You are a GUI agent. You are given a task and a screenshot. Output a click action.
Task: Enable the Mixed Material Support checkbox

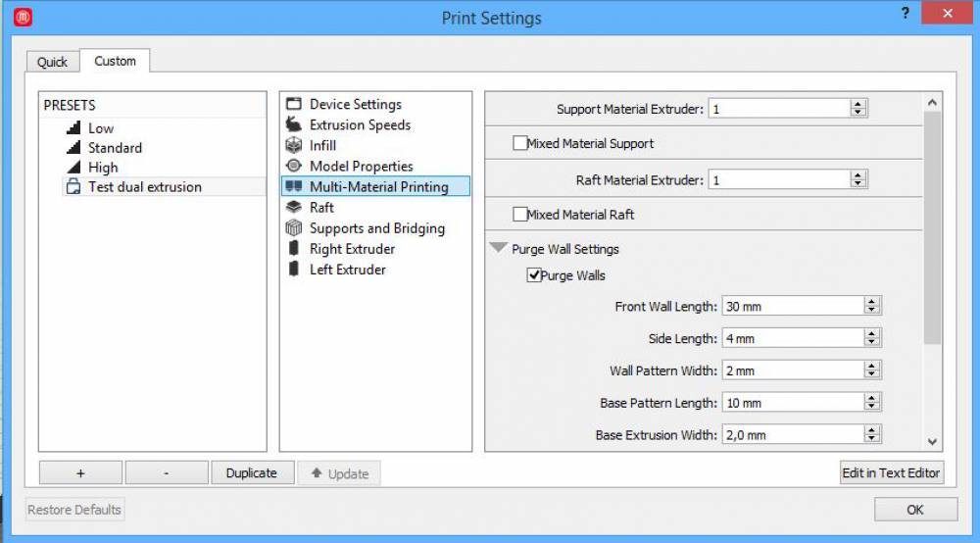(x=519, y=143)
